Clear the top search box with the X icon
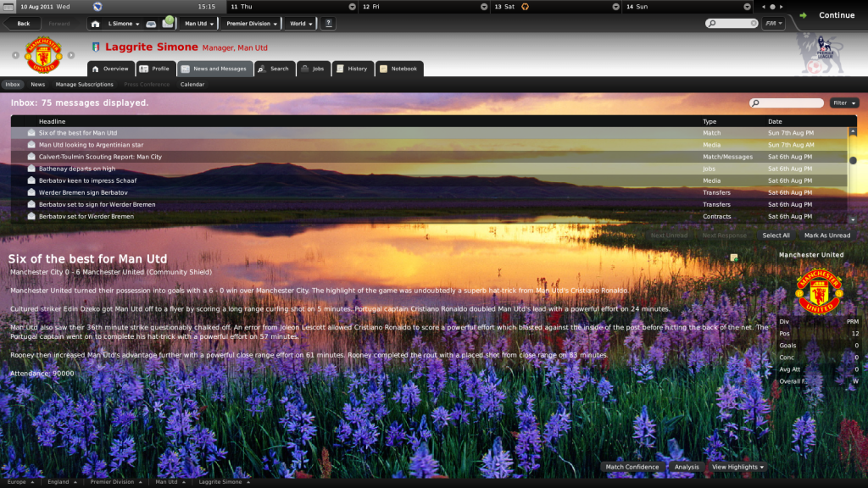868x488 pixels. click(x=754, y=23)
